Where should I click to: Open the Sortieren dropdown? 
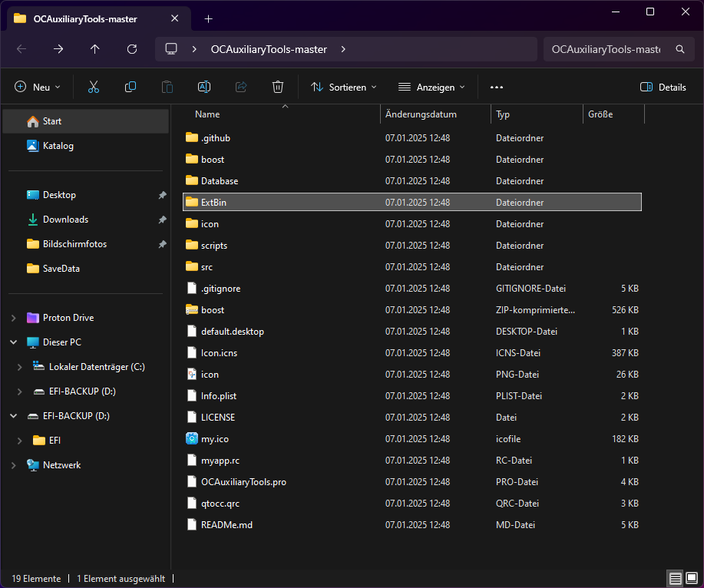344,88
